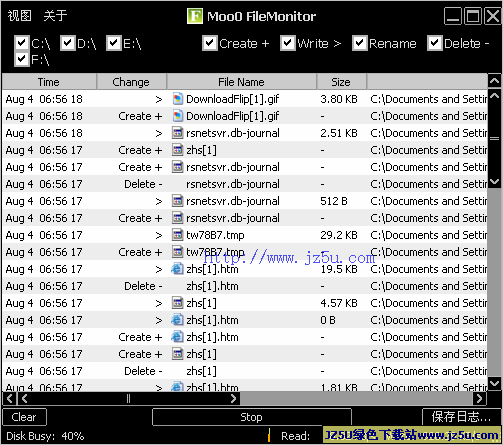This screenshot has width=503, height=445.
Task: Select the Delete - rsnetsvr.db-journal row name
Action: tap(233, 184)
